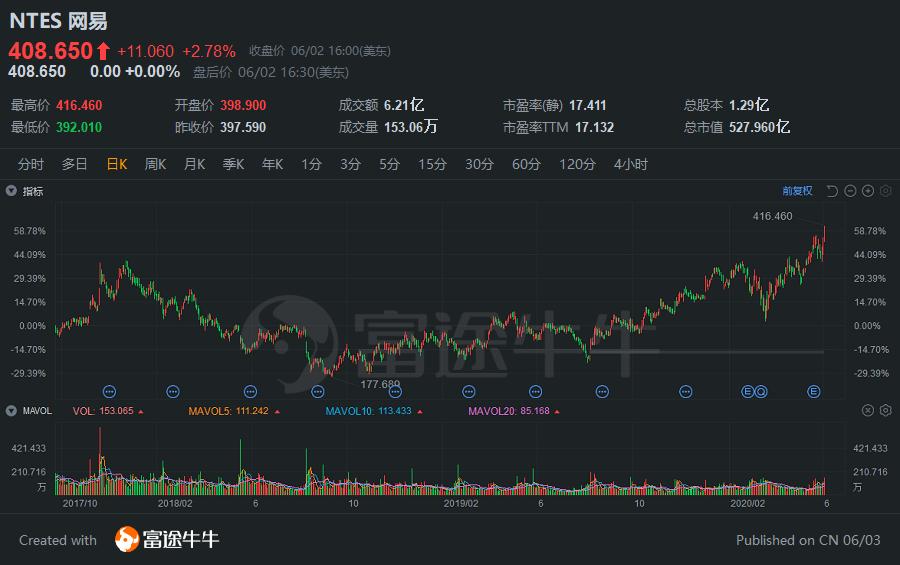Click the 成交额 6.21亿 value
Viewport: 900px width, 565px height.
(x=404, y=105)
